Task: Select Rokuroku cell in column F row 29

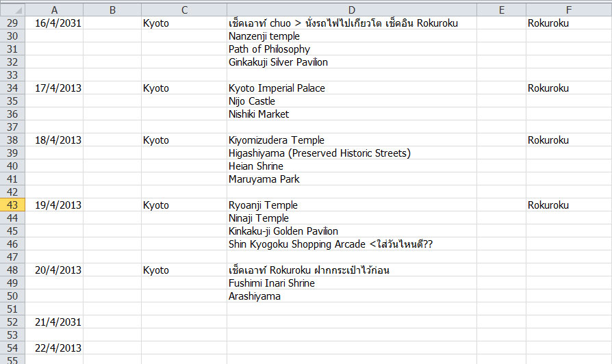Action: (569, 23)
